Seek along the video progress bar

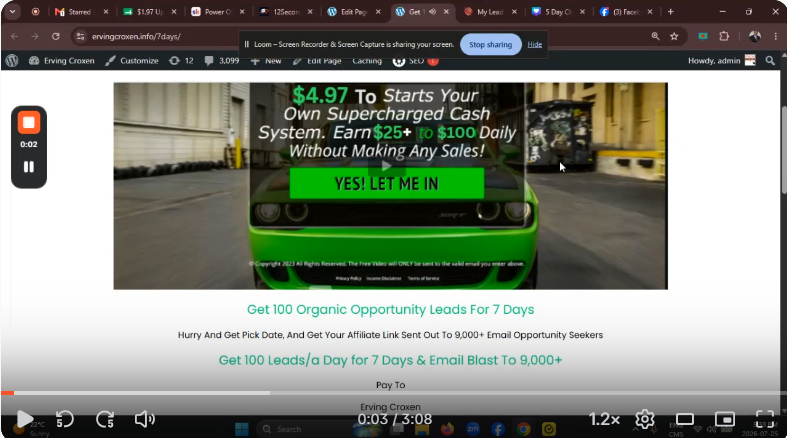(x=394, y=393)
